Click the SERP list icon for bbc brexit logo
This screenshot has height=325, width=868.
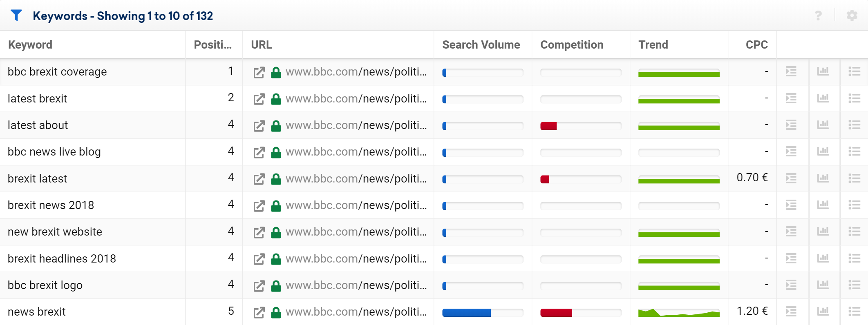(791, 285)
